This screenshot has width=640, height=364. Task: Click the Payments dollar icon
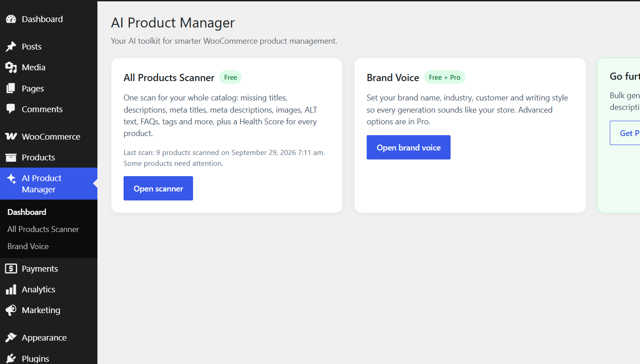pyautogui.click(x=11, y=269)
